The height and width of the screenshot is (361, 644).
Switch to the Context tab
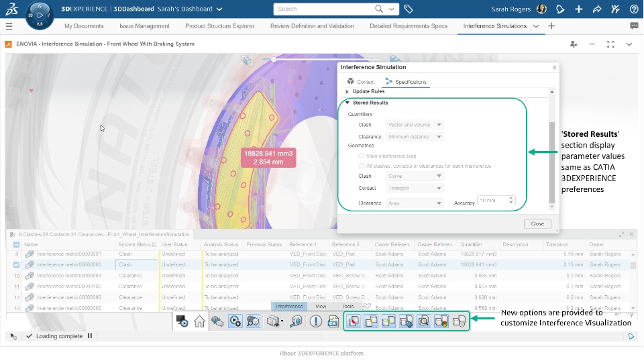pyautogui.click(x=360, y=82)
